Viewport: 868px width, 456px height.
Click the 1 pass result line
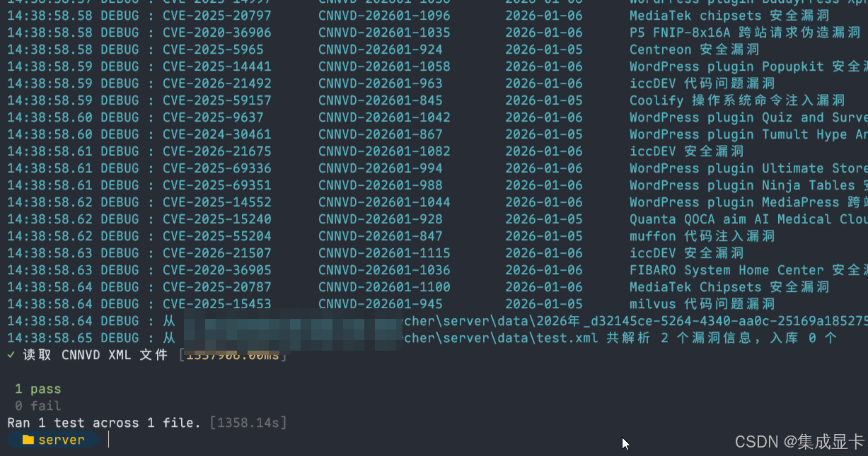(x=37, y=389)
